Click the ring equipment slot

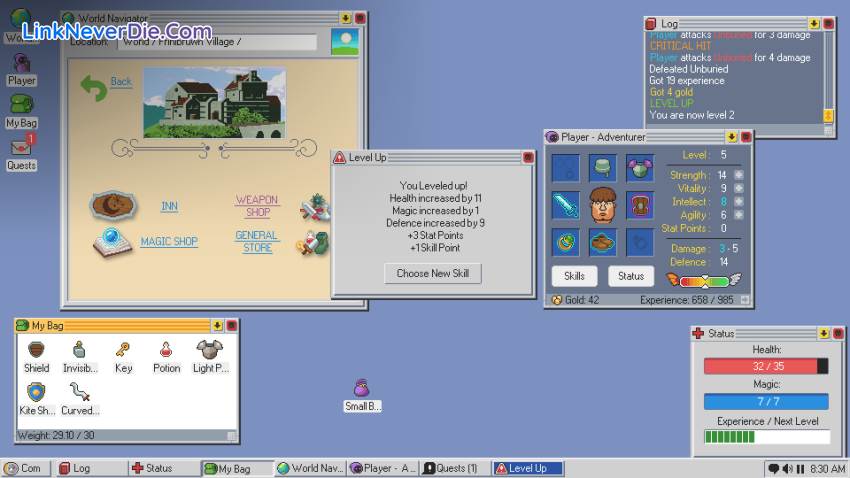[x=565, y=242]
